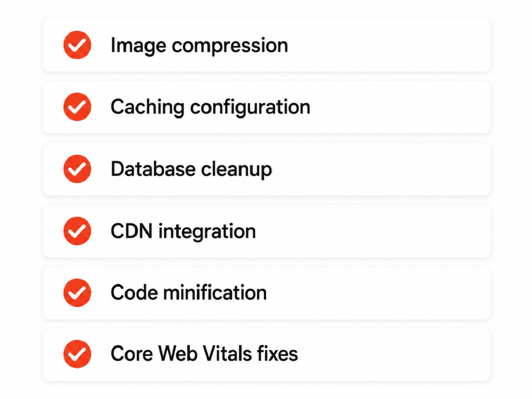
Task: Select the checkmark next to Core Web Vitals fixes
Action: pos(77,354)
